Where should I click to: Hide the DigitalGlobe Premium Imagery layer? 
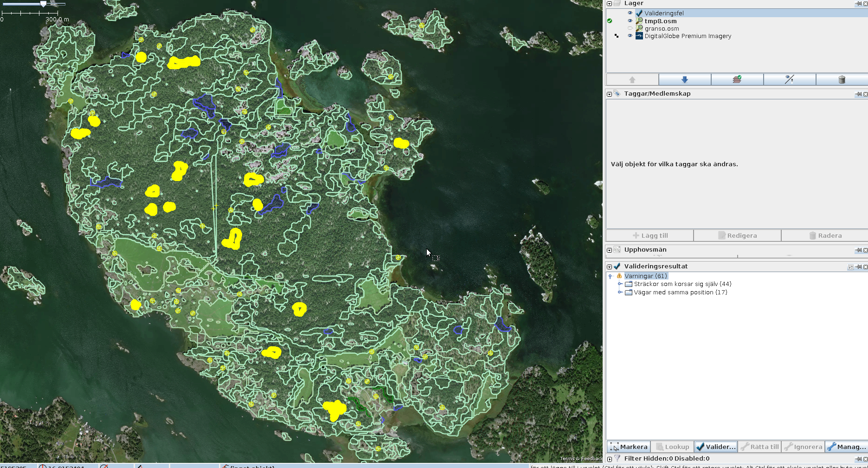pyautogui.click(x=630, y=36)
